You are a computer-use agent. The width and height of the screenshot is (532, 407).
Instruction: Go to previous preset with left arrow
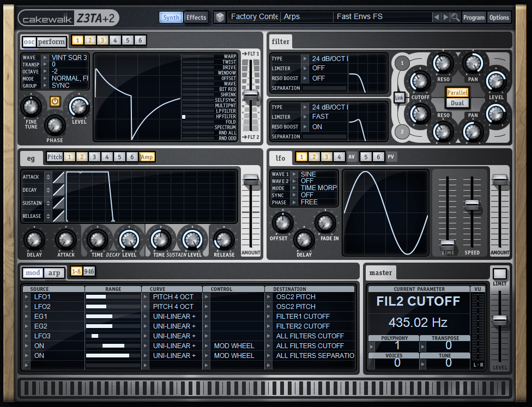click(436, 17)
